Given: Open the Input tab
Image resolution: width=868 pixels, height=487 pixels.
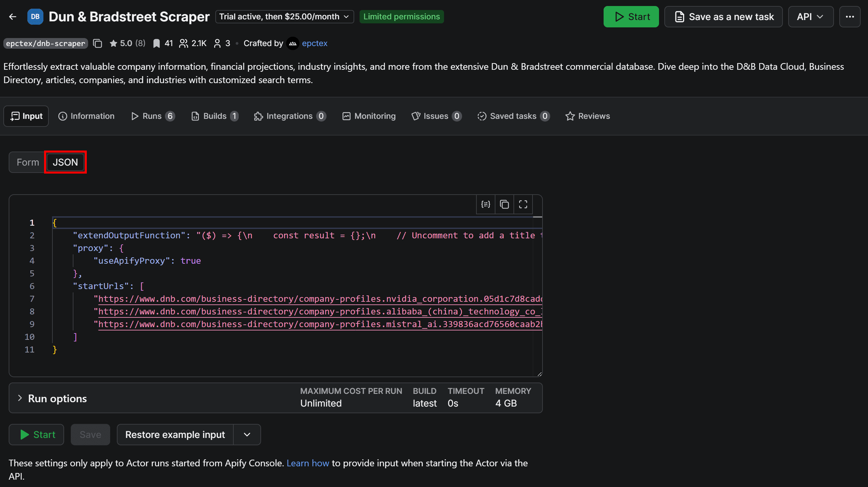Looking at the screenshot, I should tap(26, 116).
